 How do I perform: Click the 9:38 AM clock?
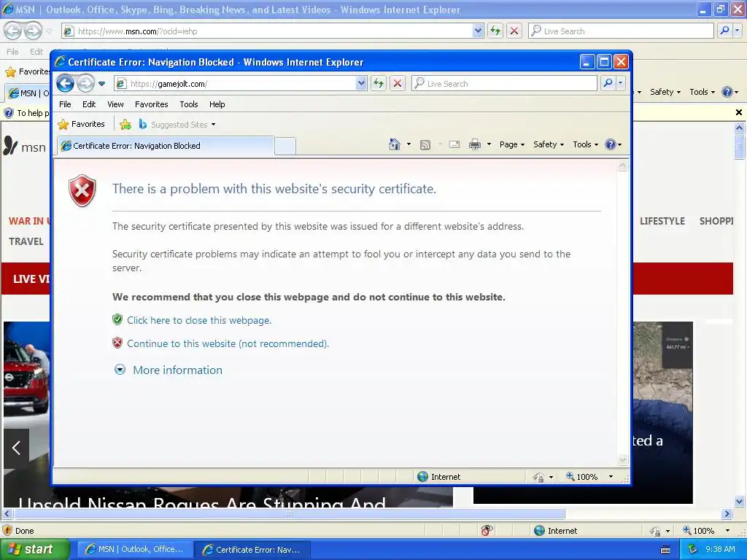[x=720, y=549]
